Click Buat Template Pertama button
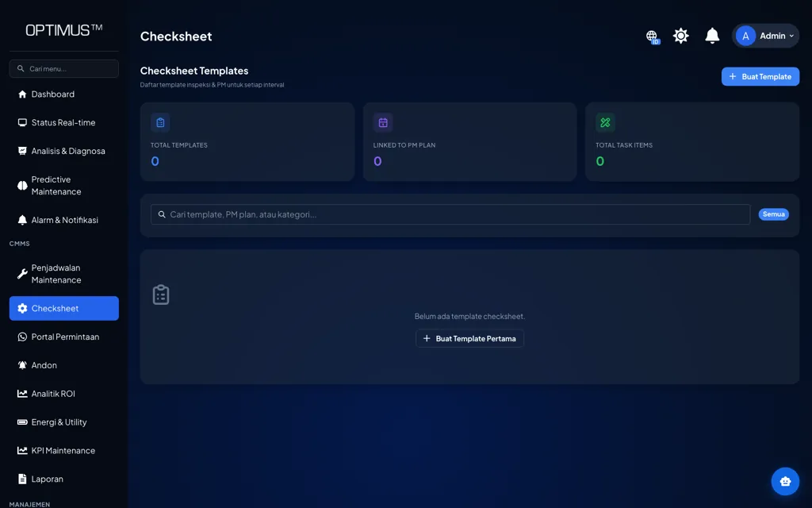 click(x=469, y=338)
